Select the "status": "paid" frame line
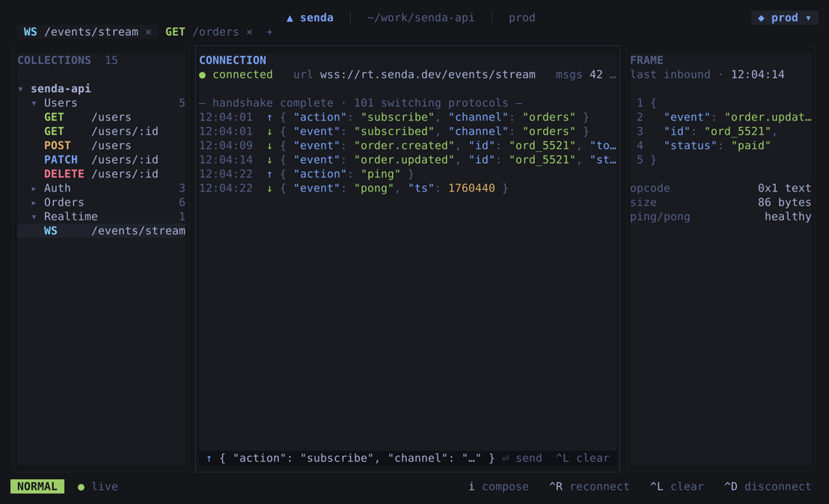 [x=721, y=145]
